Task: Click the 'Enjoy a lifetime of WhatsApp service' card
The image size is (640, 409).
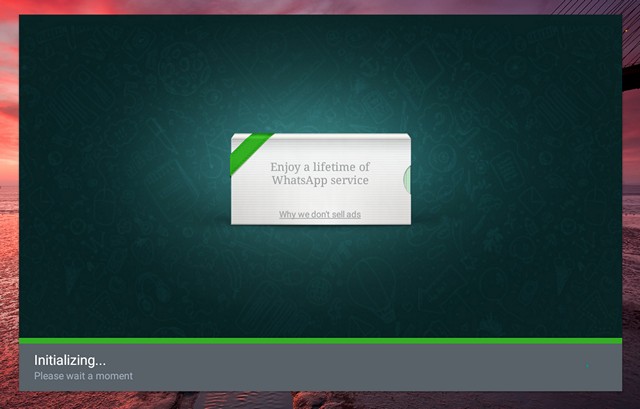Action: click(x=321, y=179)
